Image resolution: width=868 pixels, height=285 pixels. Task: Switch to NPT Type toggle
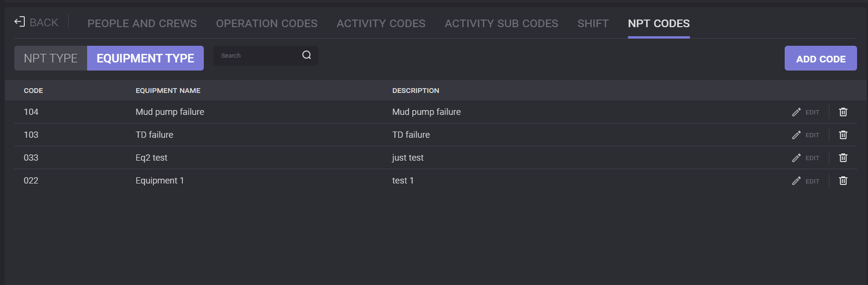point(50,58)
